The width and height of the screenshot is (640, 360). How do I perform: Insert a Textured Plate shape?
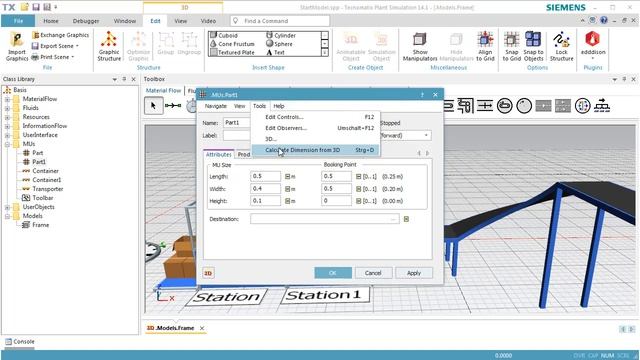pyautogui.click(x=232, y=52)
